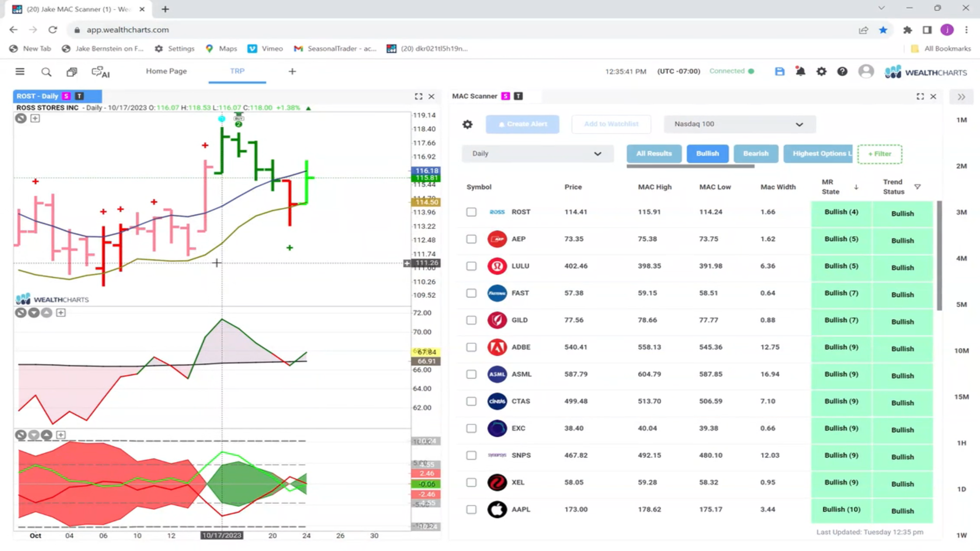Viewport: 980px width, 551px height.
Task: Add indicator to the middle pane
Action: tap(61, 313)
